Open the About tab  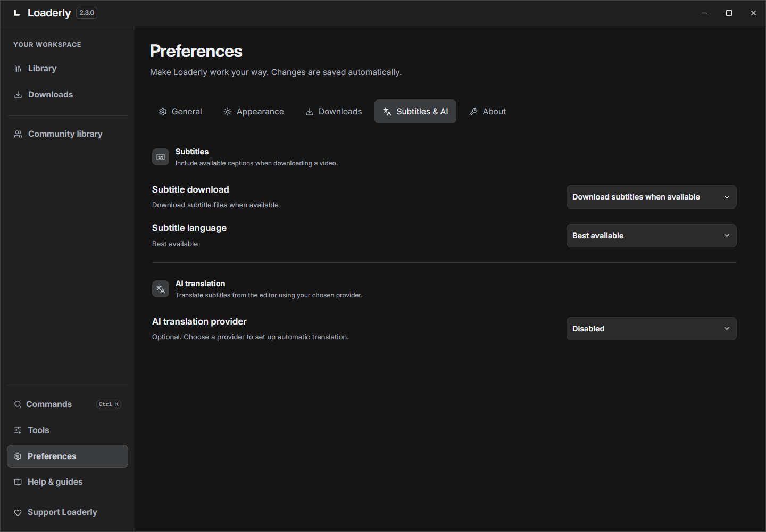pos(488,112)
